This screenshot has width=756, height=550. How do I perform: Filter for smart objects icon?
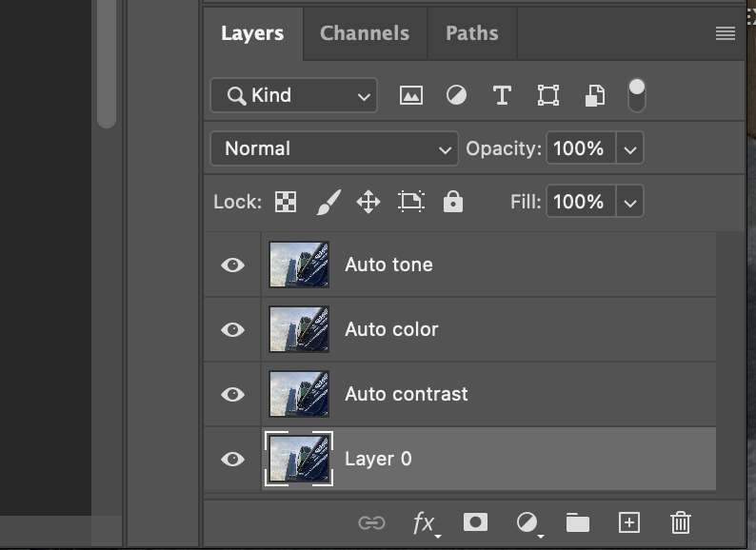[x=594, y=95]
